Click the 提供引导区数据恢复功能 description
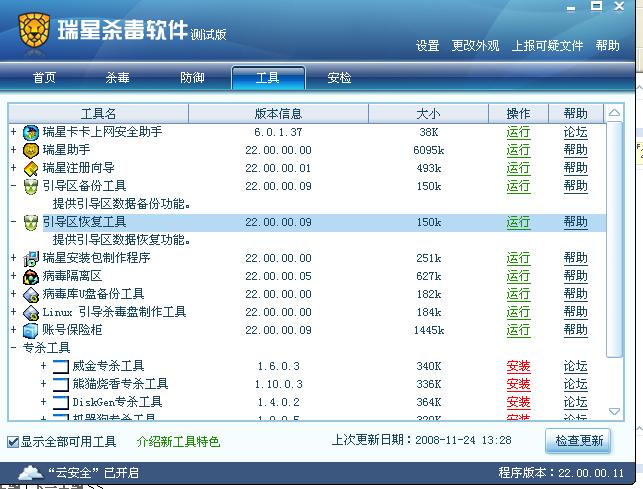The width and height of the screenshot is (643, 489). click(121, 240)
